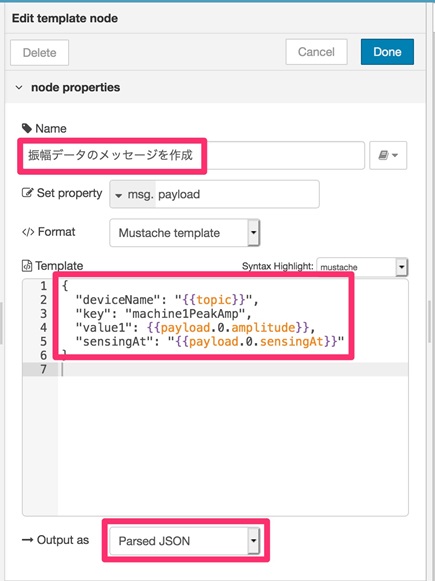Image resolution: width=435 pixels, height=581 pixels.
Task: Open the msg. type selector arrow
Action: 119,195
